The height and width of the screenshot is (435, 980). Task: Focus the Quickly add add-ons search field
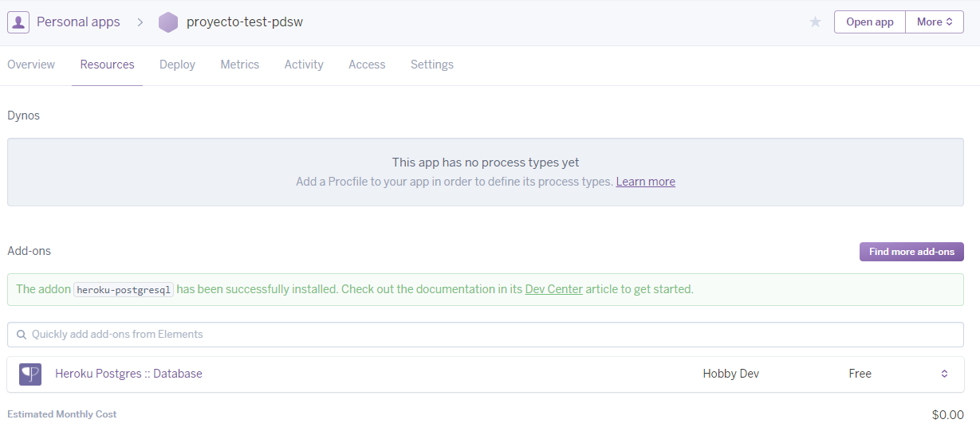pyautogui.click(x=486, y=335)
